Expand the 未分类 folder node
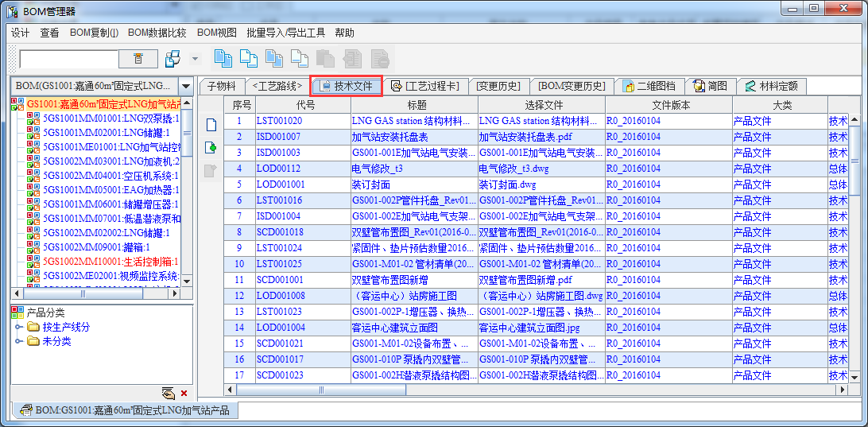Viewport: 868px width, 427px height. coord(18,341)
